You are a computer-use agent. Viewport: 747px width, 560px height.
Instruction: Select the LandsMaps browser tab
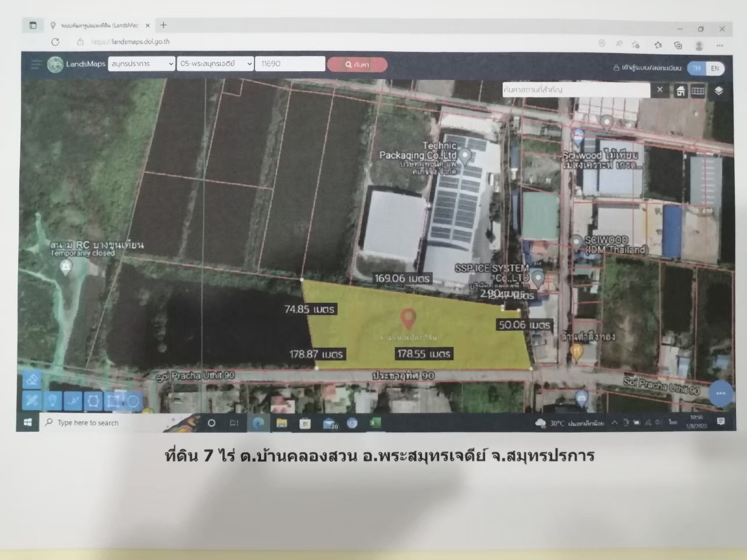(99, 26)
